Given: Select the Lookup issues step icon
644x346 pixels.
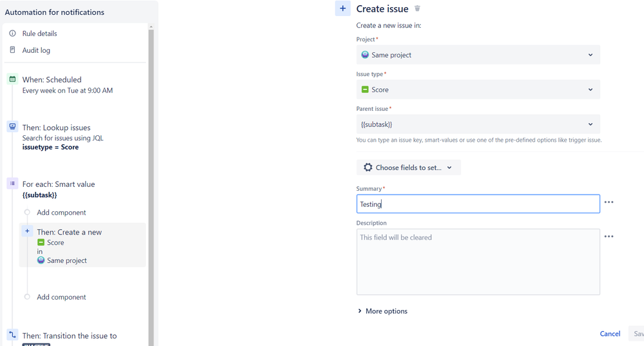Looking at the screenshot, I should (13, 126).
